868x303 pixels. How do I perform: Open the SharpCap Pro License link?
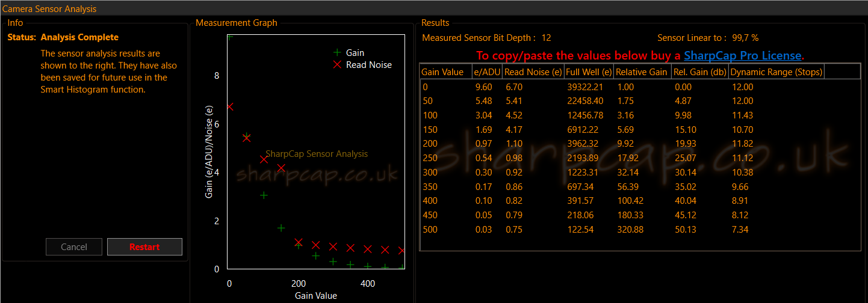pyautogui.click(x=743, y=56)
